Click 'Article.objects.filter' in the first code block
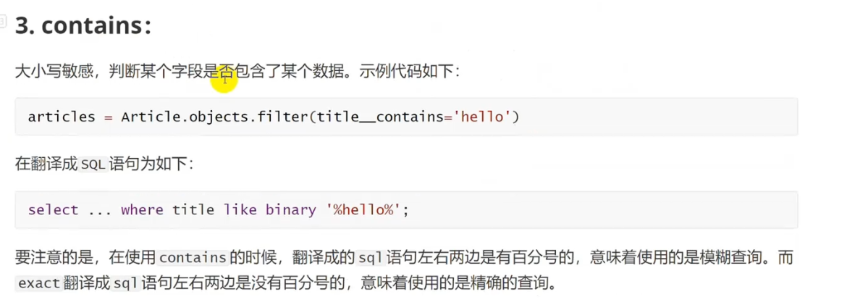 (x=215, y=117)
